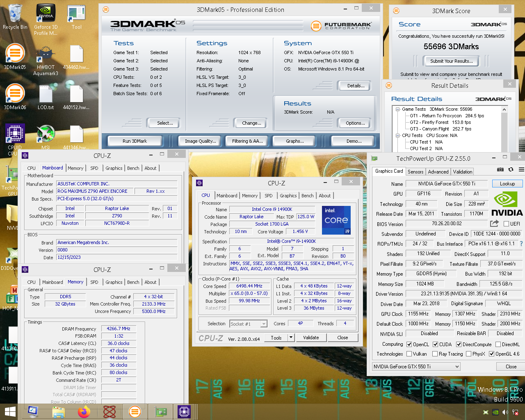Toggle the DirectML checkbox
The height and width of the screenshot is (420, 525).
pos(498,345)
